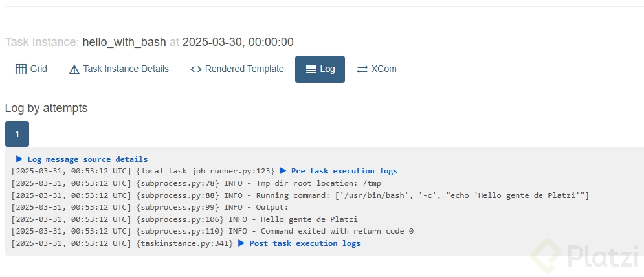Screen dimensions: 644x277
Task: Go to the Grid tab label
Action: pos(39,69)
